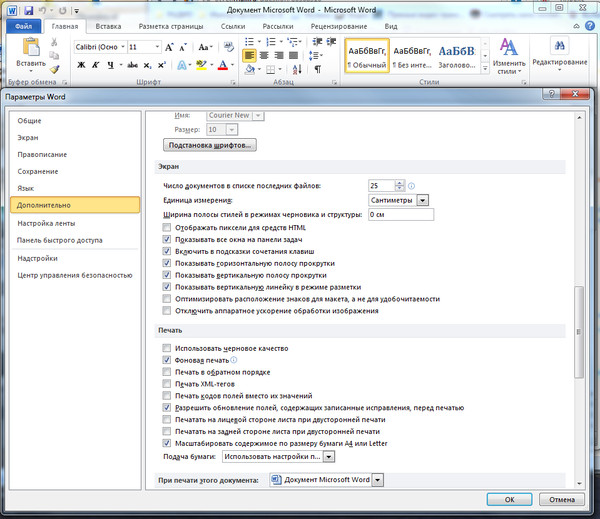Open the 'Единица измерения' Сантиметры dropdown

pos(422,200)
